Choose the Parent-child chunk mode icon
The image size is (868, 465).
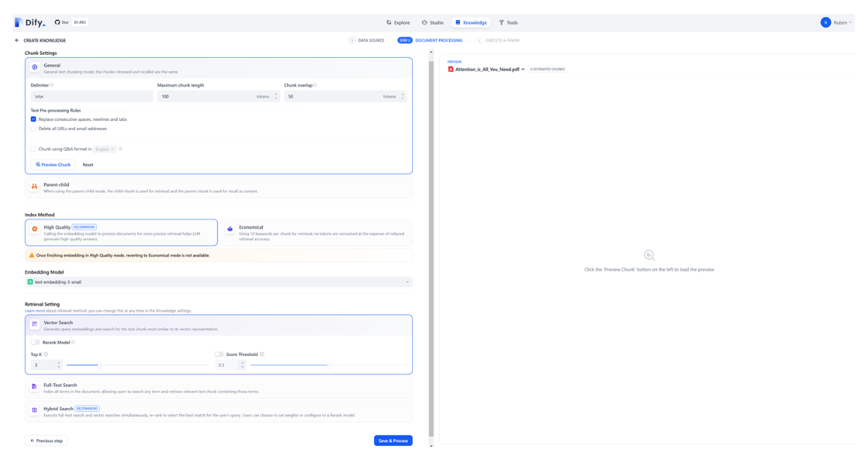[x=34, y=187]
